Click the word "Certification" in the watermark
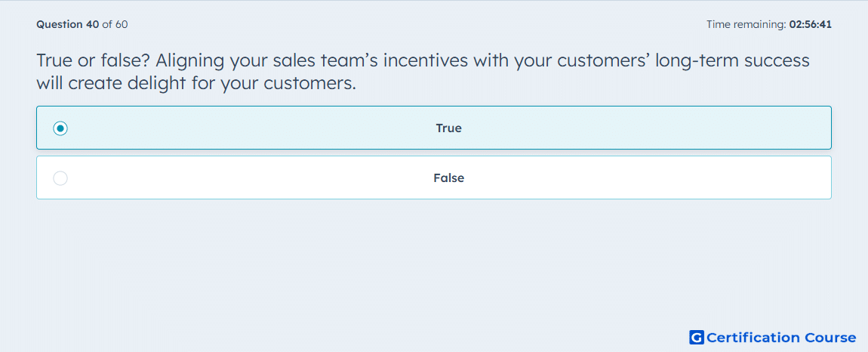868x352 pixels. 753,338
